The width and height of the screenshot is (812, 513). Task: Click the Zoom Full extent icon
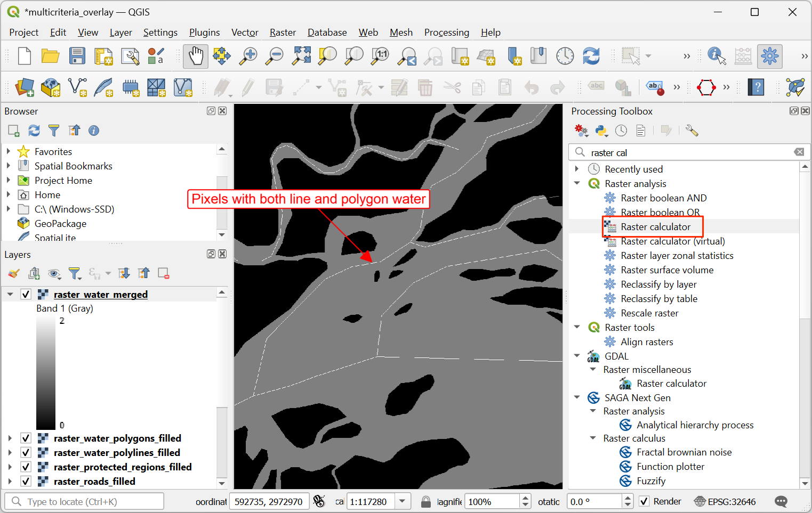[301, 56]
